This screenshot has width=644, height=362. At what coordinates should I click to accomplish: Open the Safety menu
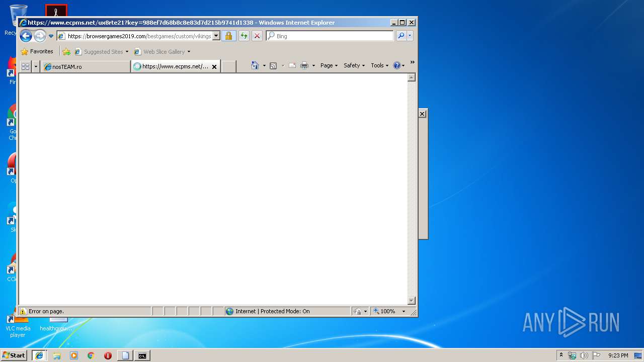[x=354, y=65]
